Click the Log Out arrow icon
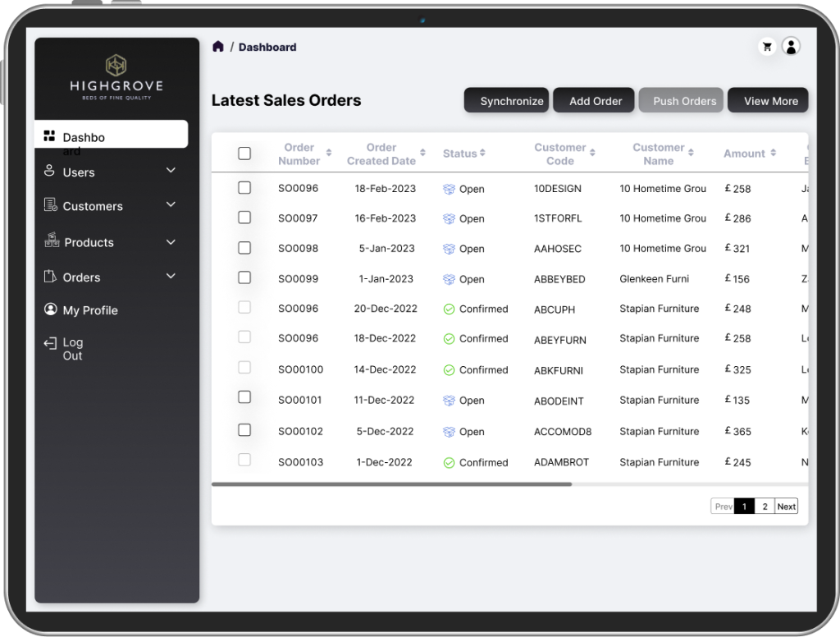The height and width of the screenshot is (637, 840). [x=50, y=343]
